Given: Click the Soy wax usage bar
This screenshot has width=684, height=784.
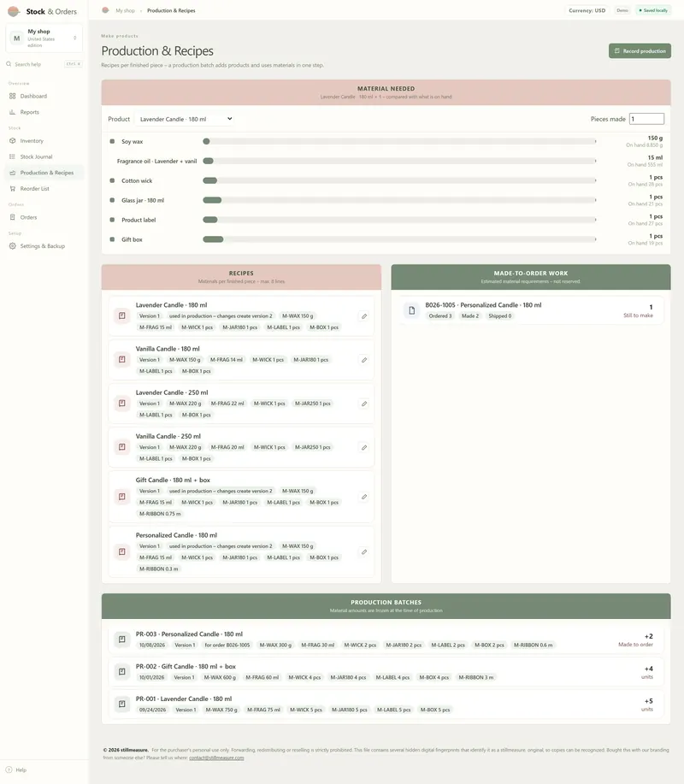Looking at the screenshot, I should click(x=399, y=142).
